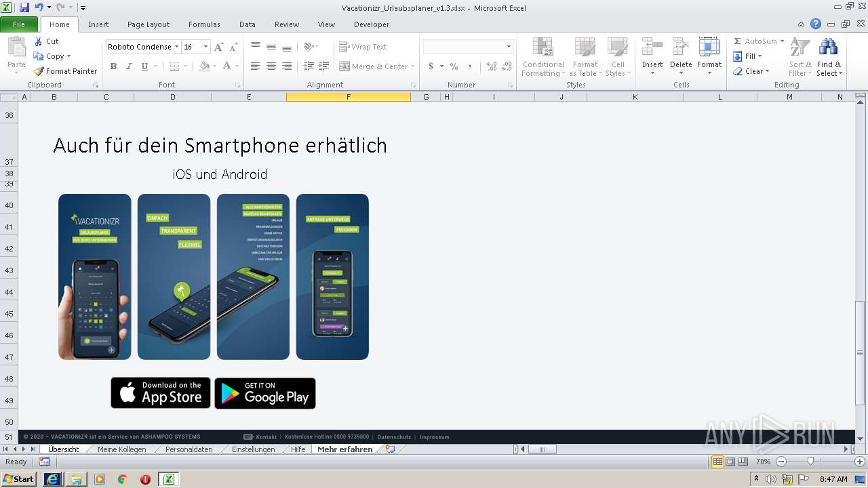Apply Accounting currency format
The image size is (868, 488).
tap(431, 66)
